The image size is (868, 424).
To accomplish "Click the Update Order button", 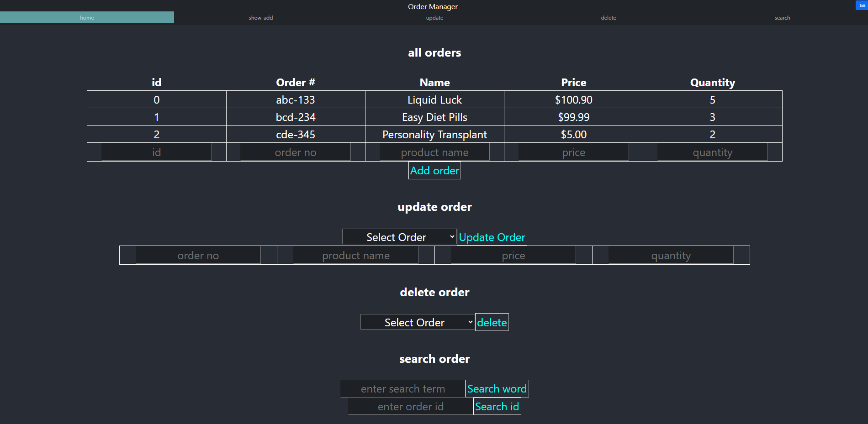I will click(492, 237).
